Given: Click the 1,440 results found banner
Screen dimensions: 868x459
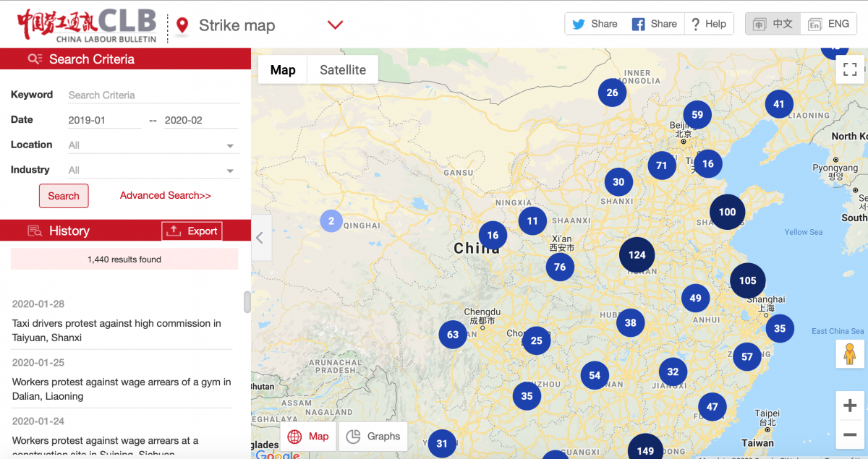Looking at the screenshot, I should tap(124, 259).
